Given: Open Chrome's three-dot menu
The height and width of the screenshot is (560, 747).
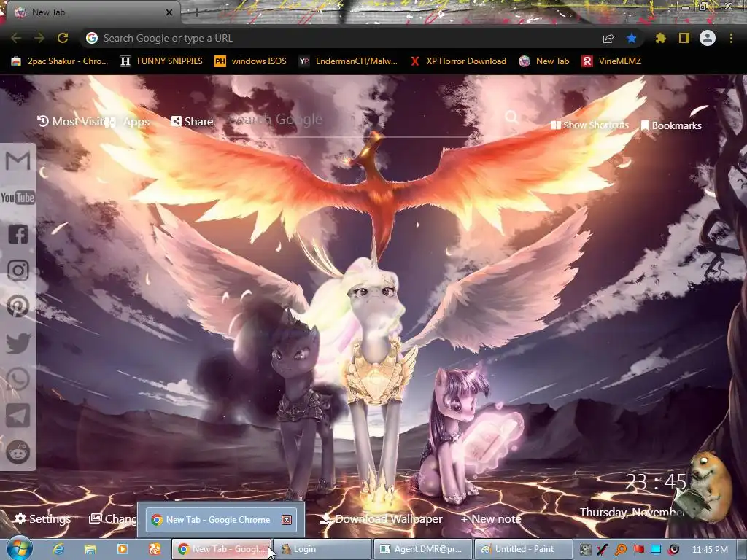Looking at the screenshot, I should click(731, 38).
